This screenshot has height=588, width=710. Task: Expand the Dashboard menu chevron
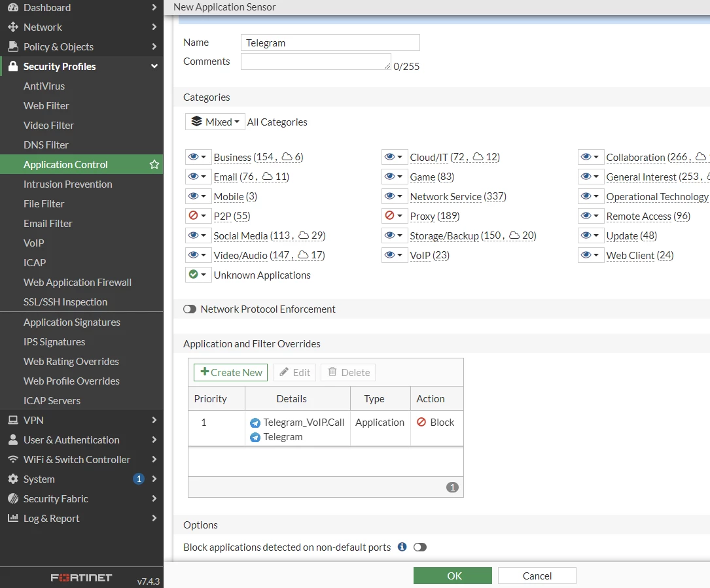(x=154, y=7)
